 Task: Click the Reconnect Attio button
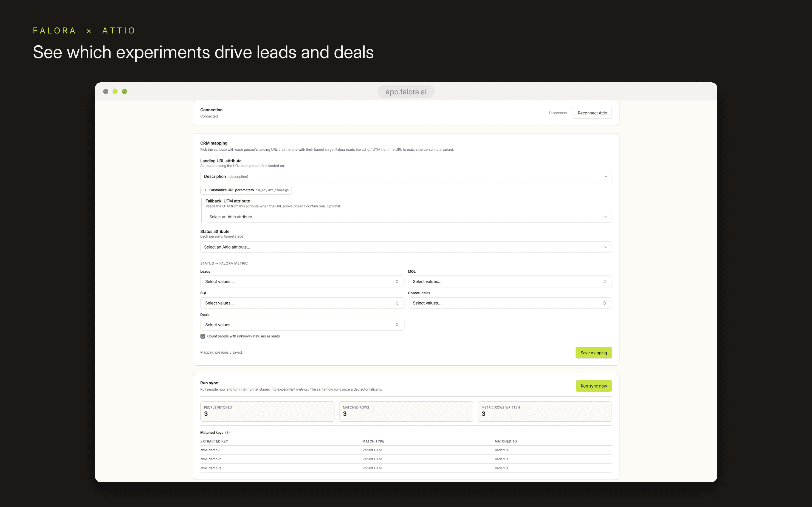click(592, 113)
